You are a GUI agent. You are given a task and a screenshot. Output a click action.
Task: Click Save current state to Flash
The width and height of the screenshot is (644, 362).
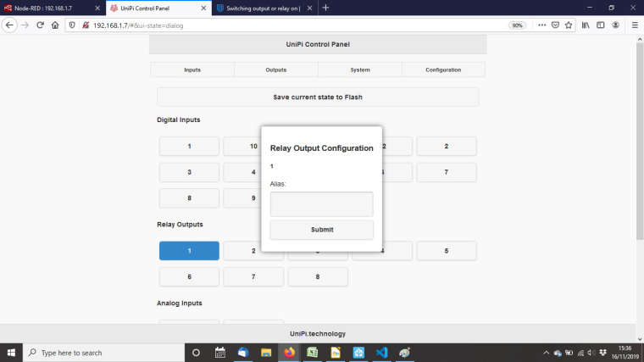[318, 97]
